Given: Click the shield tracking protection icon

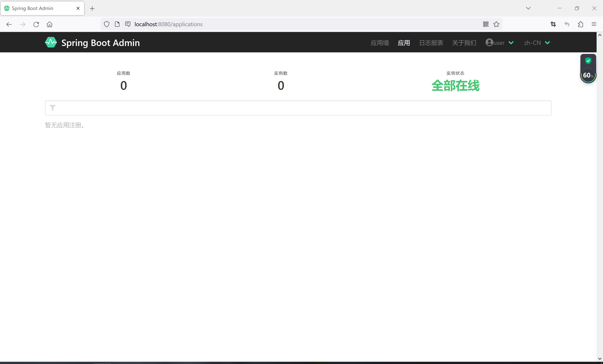Looking at the screenshot, I should pos(106,24).
